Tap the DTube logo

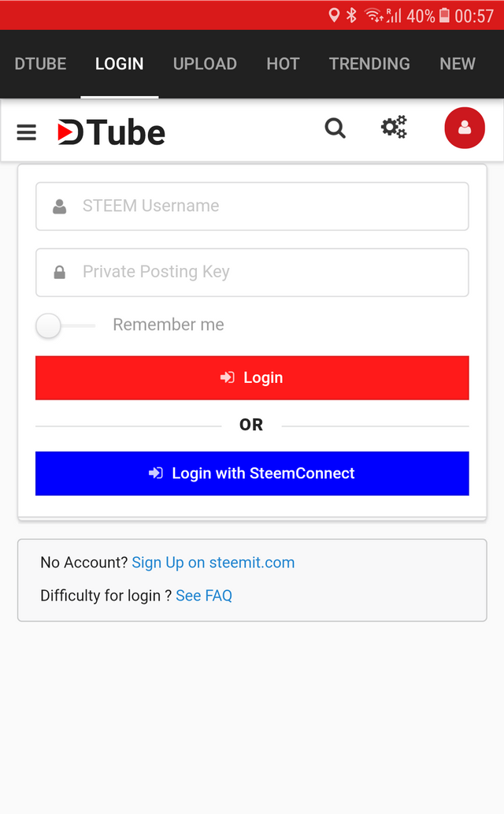[x=111, y=132]
